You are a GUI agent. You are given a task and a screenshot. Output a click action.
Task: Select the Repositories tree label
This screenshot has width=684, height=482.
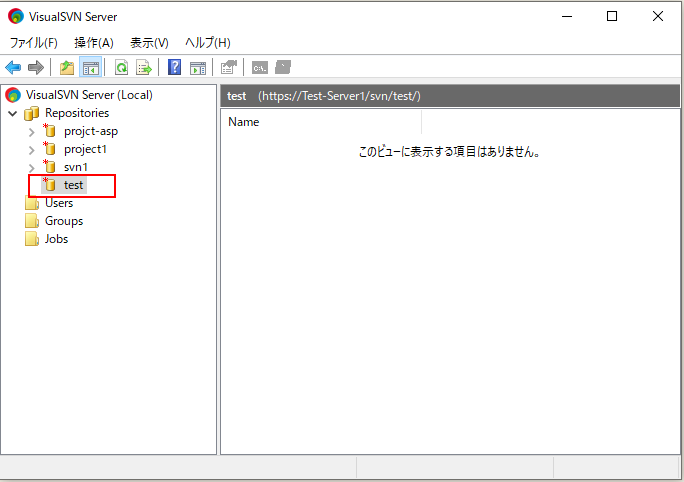point(77,113)
